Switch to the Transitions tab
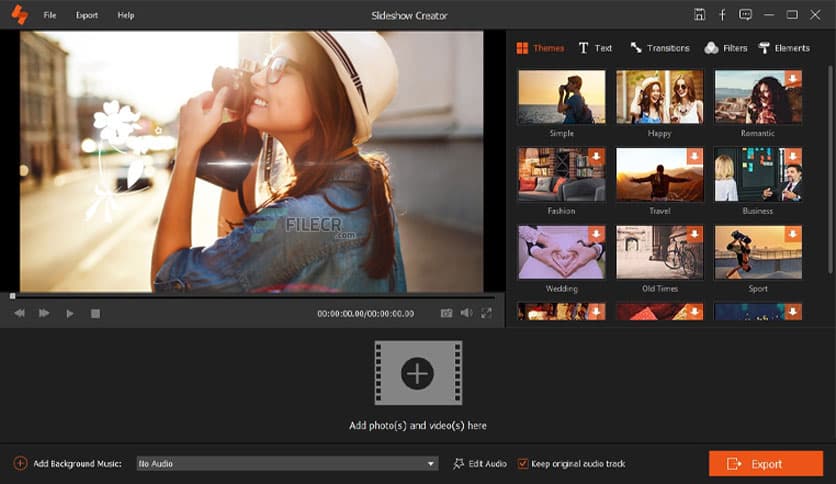Image resolution: width=836 pixels, height=484 pixels. (660, 48)
